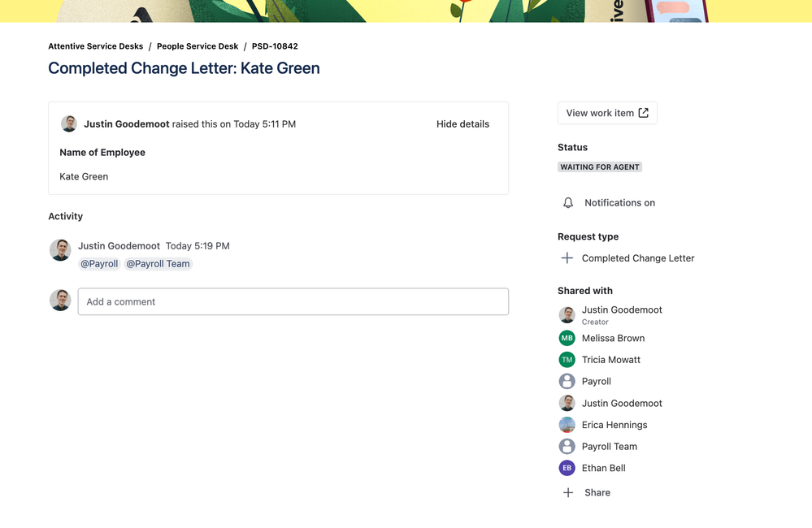The width and height of the screenshot is (812, 528).
Task: Click the plus icon beside Completed Change Letter
Action: 567,258
